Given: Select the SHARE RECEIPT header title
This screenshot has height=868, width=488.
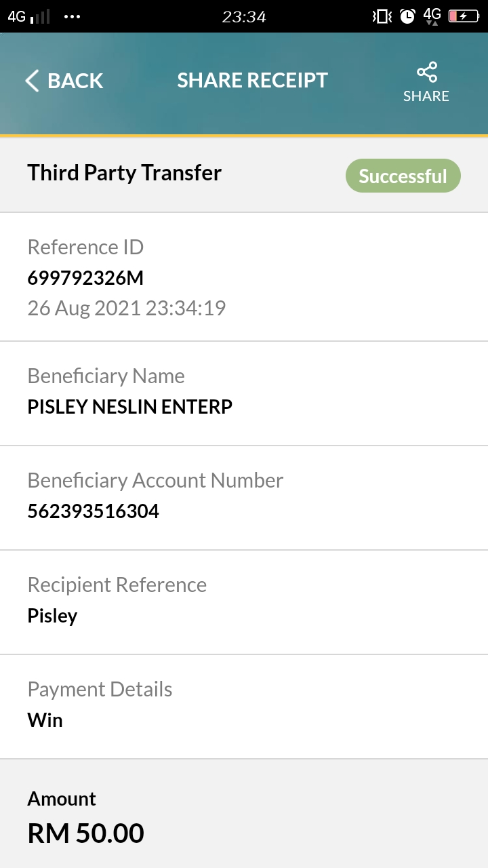Looking at the screenshot, I should tap(252, 81).
